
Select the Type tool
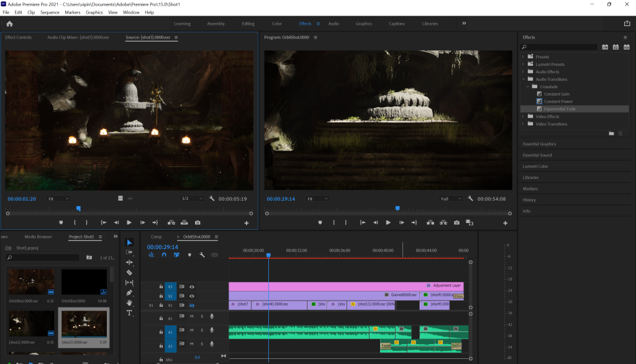pos(129,313)
